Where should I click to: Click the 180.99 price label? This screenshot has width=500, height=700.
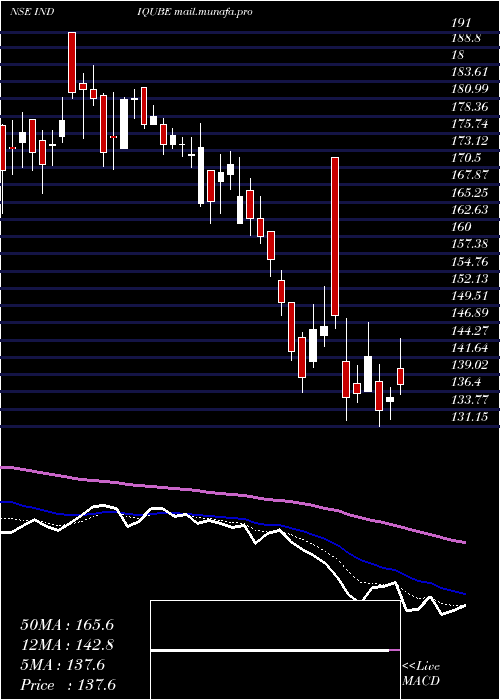469,89
